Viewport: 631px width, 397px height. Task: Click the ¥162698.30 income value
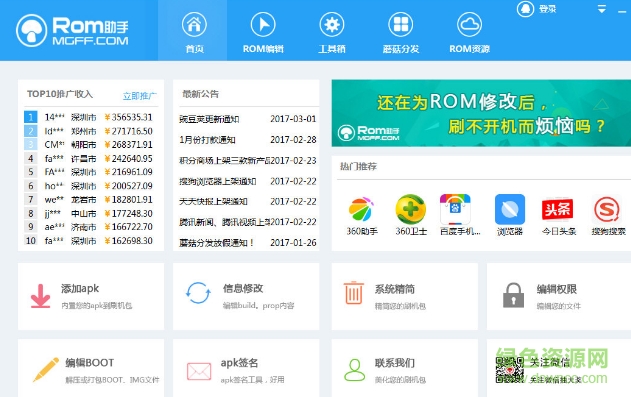[128, 241]
